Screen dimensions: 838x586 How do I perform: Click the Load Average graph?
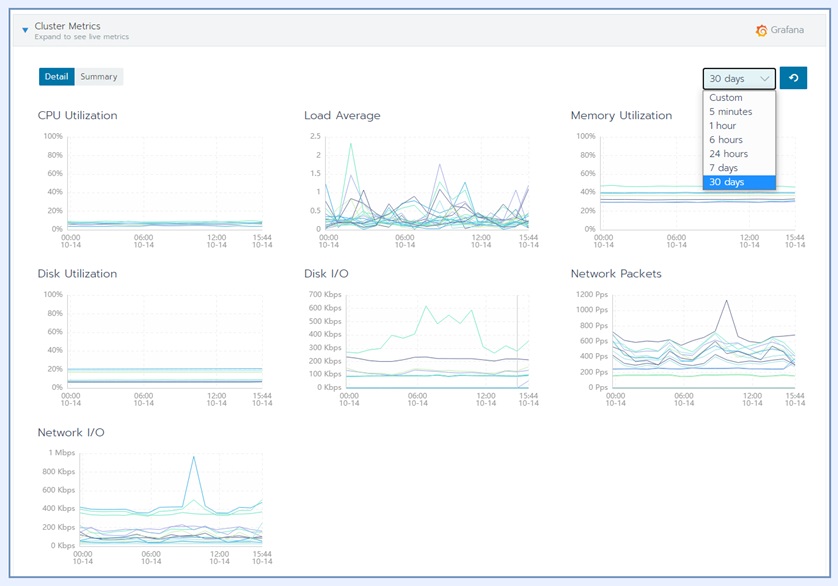pos(426,183)
